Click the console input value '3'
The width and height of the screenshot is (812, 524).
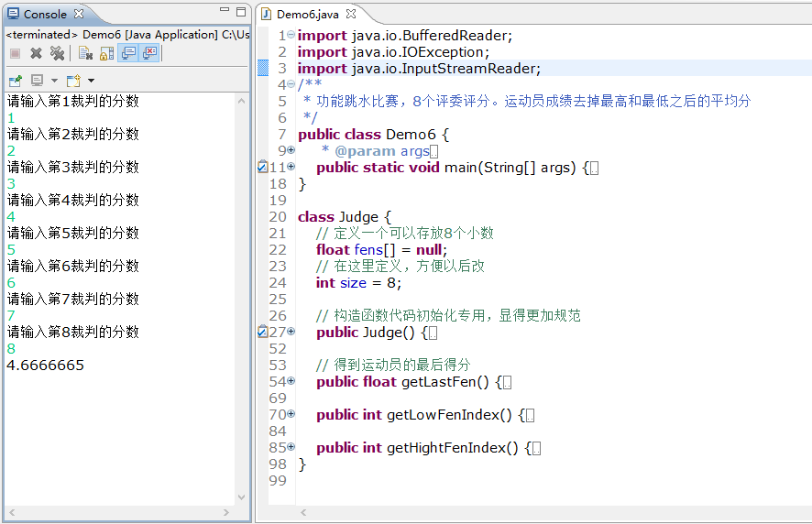pos(11,184)
